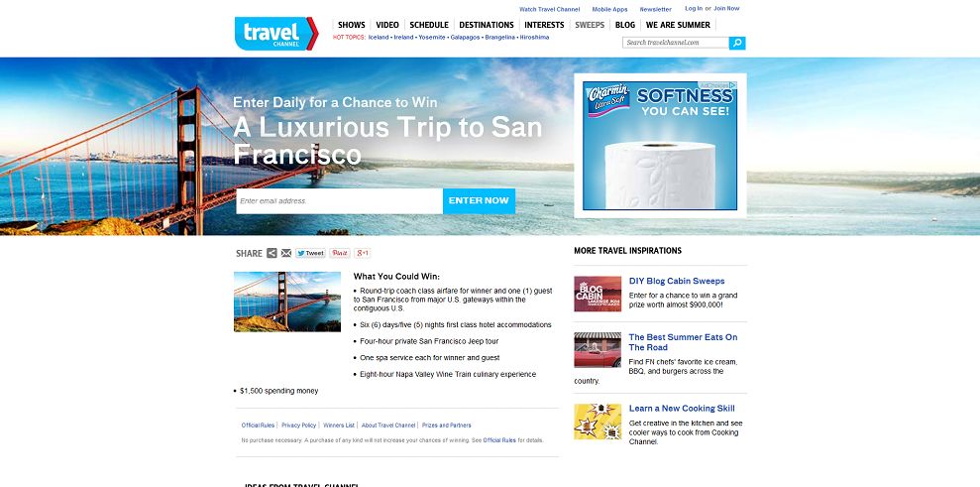Click the search magnifier icon

pos(737,43)
